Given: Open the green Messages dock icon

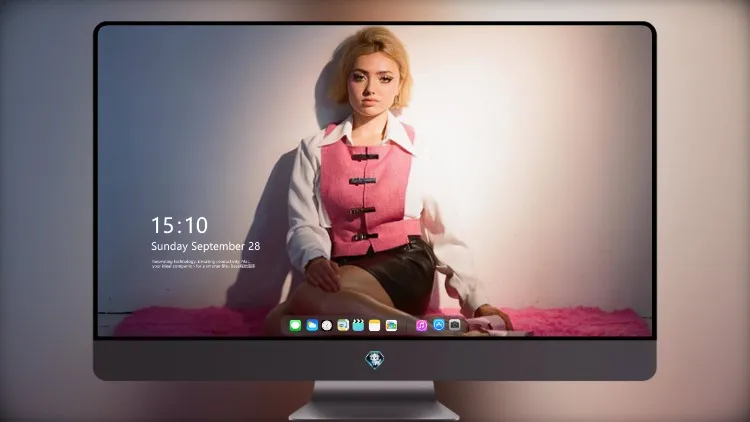Looking at the screenshot, I should pyautogui.click(x=295, y=326).
